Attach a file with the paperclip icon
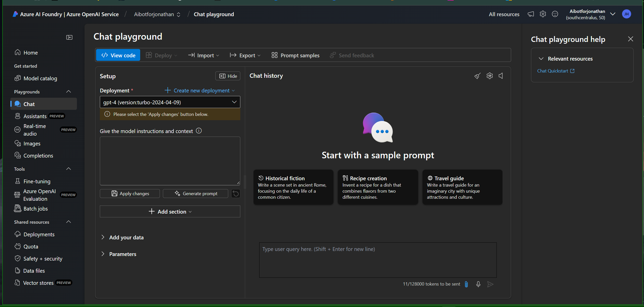Image resolution: width=644 pixels, height=307 pixels. [x=466, y=284]
